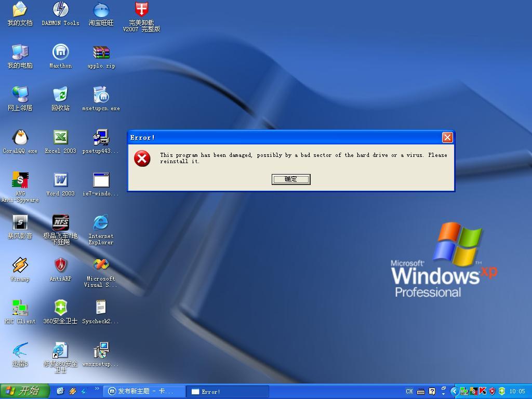
Task: Click the 10:05 system clock
Action: 517,392
